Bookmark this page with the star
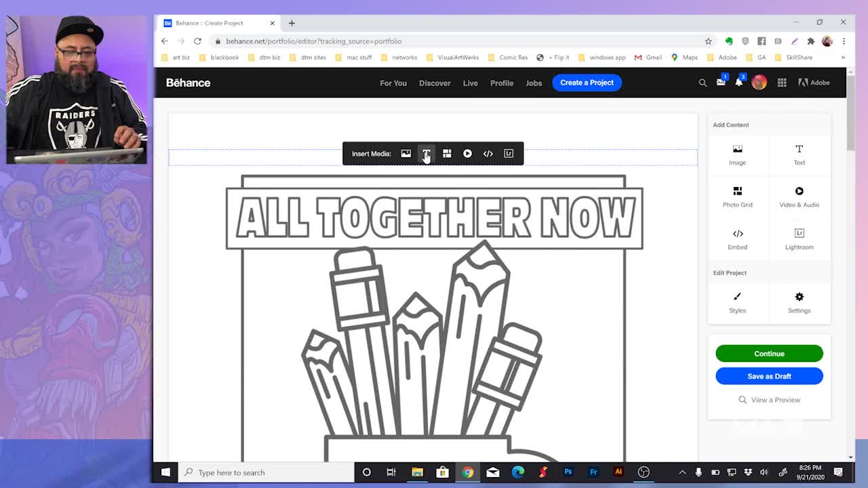The width and height of the screenshot is (868, 488). [x=709, y=41]
